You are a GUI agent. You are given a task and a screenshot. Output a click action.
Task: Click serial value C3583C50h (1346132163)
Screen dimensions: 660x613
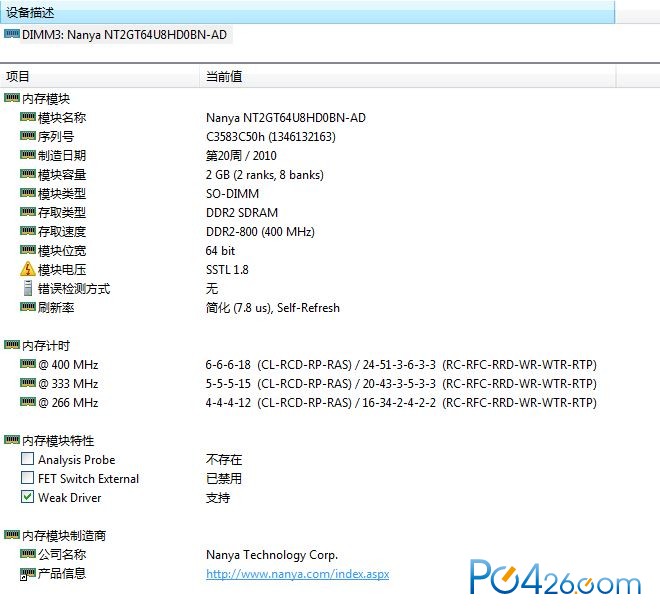pos(271,137)
